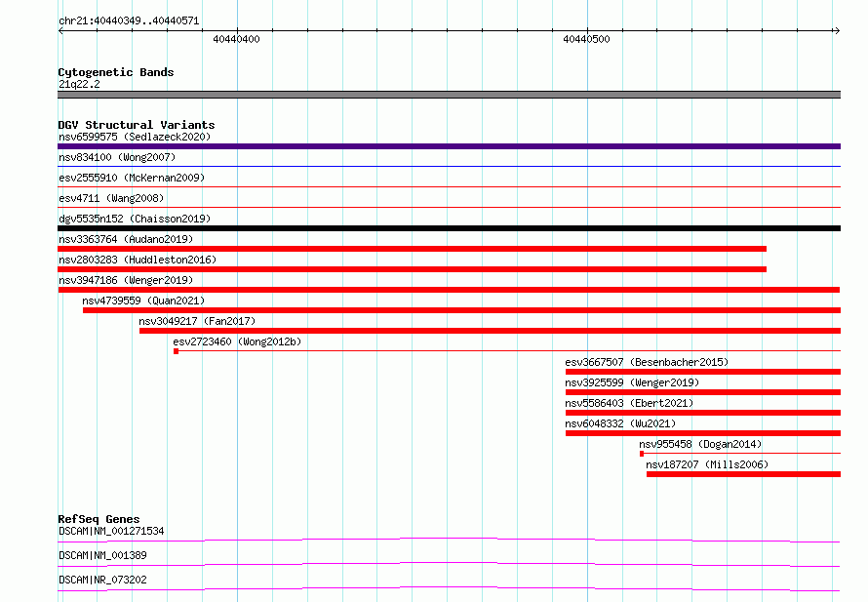The image size is (868, 602).
Task: Select the red bar under nsv6048332 (Wu2021)
Action: (703, 433)
